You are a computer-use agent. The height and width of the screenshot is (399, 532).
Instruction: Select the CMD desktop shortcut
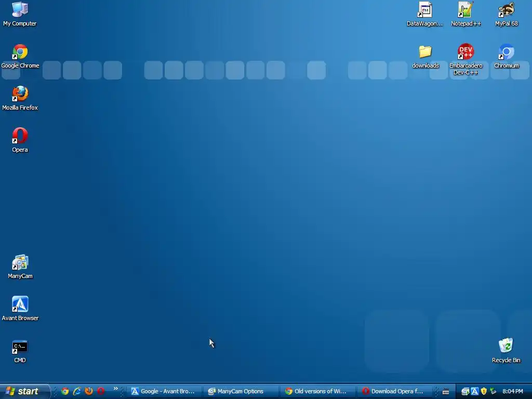click(x=20, y=351)
